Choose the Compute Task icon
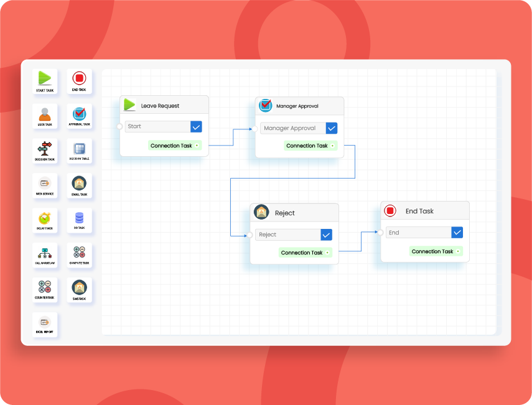 tap(80, 253)
